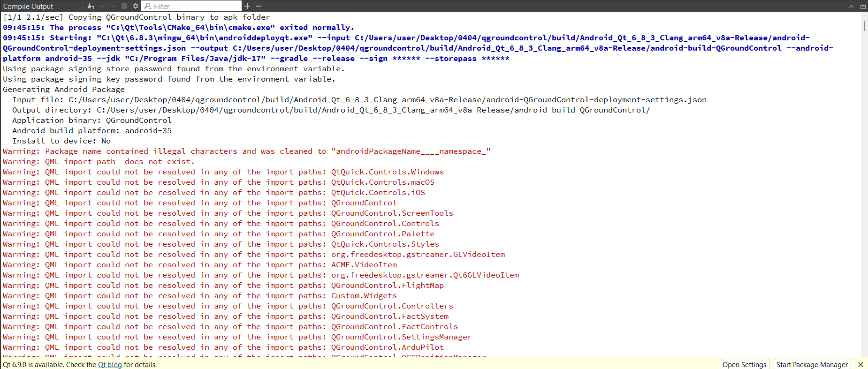The width and height of the screenshot is (868, 369).
Task: Click the Custom.Widgets warning
Action: coord(200,295)
